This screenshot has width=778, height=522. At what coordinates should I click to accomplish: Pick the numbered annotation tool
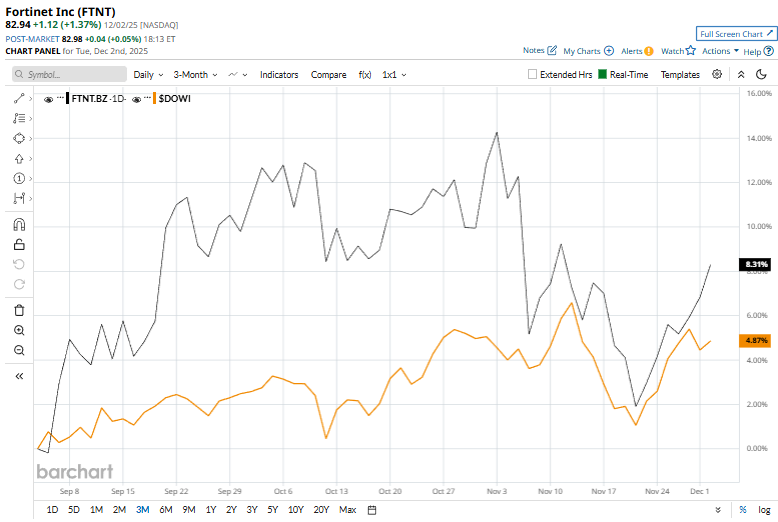19,179
